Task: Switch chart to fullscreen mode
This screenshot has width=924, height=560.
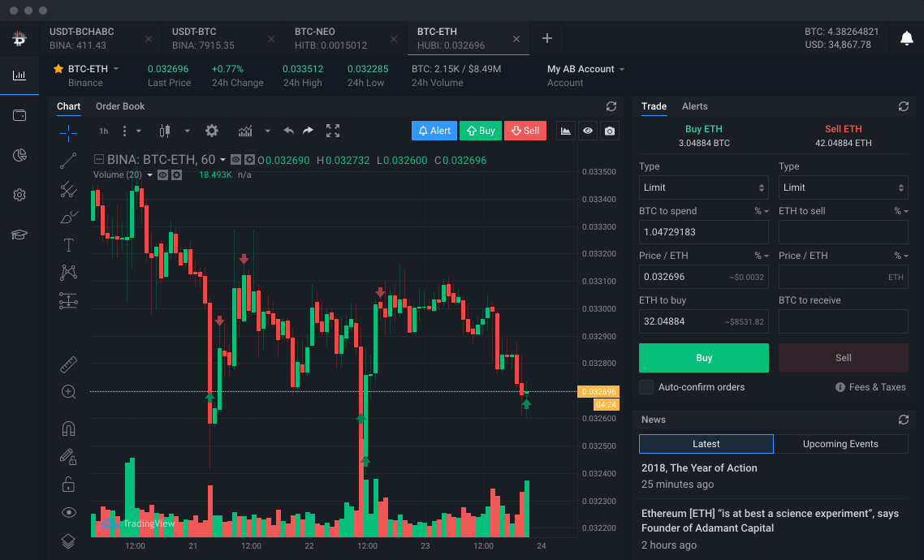Action: click(x=333, y=131)
